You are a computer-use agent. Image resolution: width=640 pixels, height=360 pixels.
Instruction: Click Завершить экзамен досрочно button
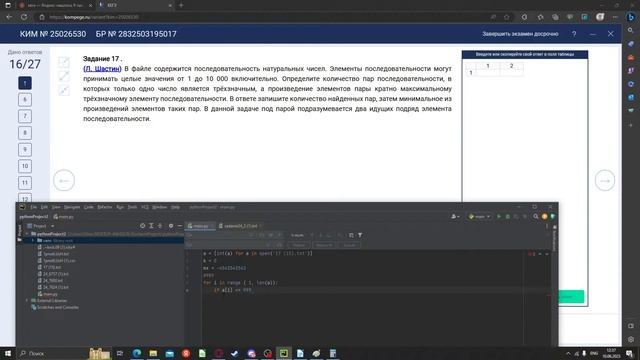(520, 34)
